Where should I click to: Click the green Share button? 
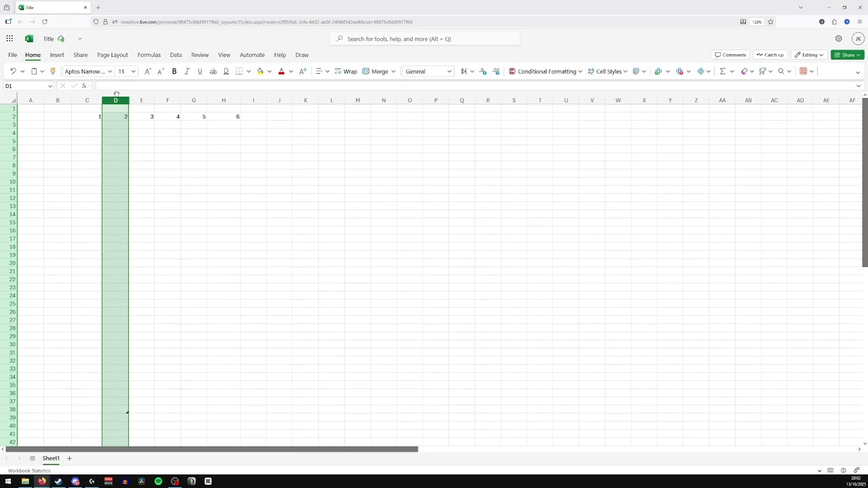point(848,55)
